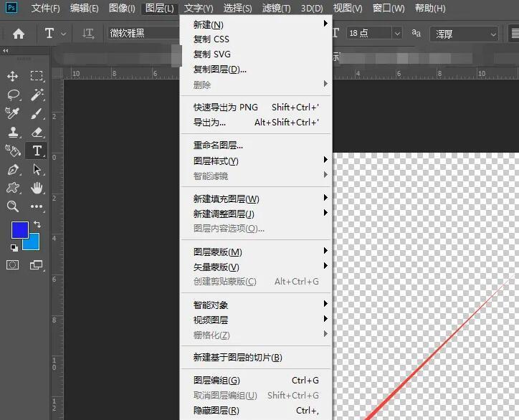The width and height of the screenshot is (519, 420).
Task: Change the screen mode
Action: click(37, 264)
